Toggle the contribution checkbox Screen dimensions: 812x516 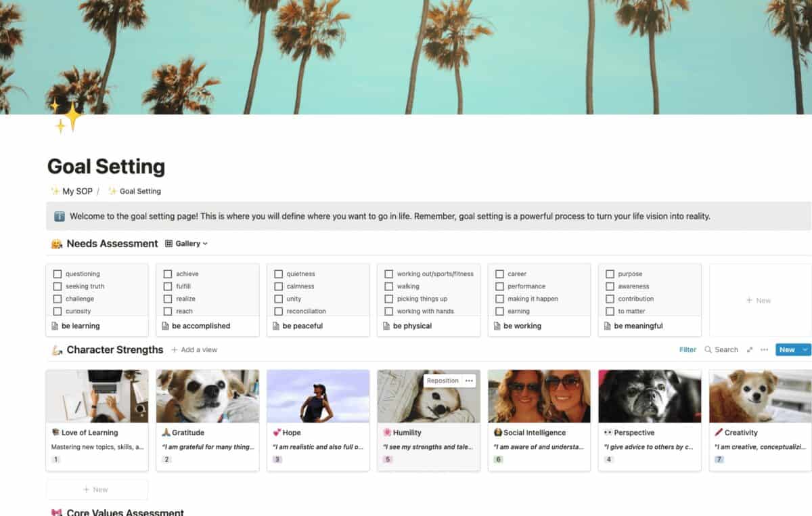coord(610,299)
